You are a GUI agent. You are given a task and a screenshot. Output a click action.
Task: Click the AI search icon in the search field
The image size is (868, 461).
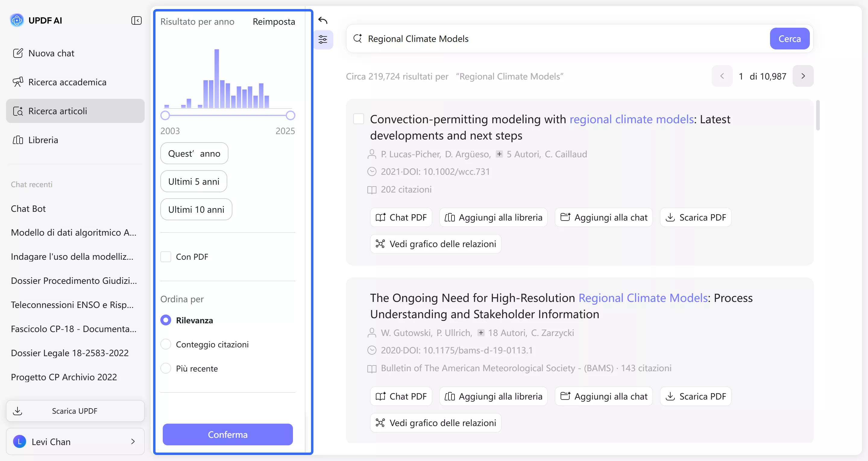(x=357, y=39)
